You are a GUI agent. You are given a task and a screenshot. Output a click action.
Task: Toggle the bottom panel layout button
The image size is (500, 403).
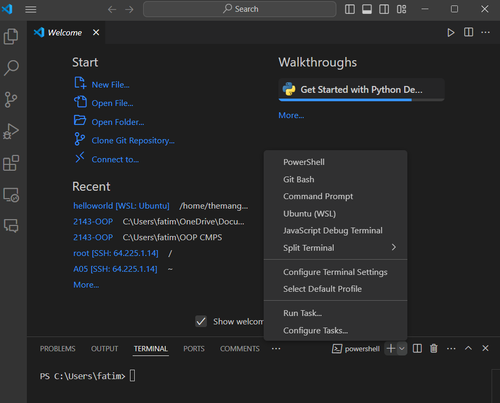pos(367,9)
